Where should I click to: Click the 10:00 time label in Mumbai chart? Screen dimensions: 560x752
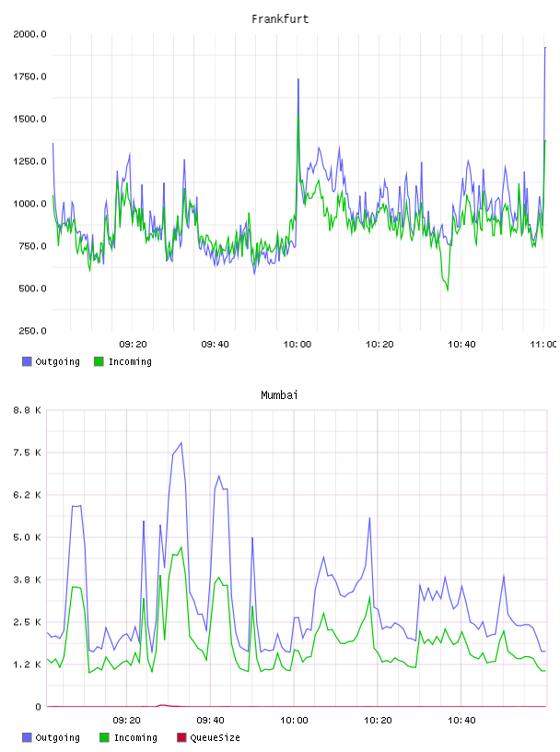(x=294, y=721)
